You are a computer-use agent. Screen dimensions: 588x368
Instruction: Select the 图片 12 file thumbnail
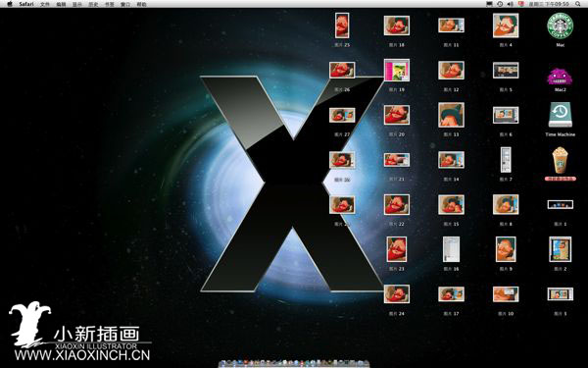451,71
